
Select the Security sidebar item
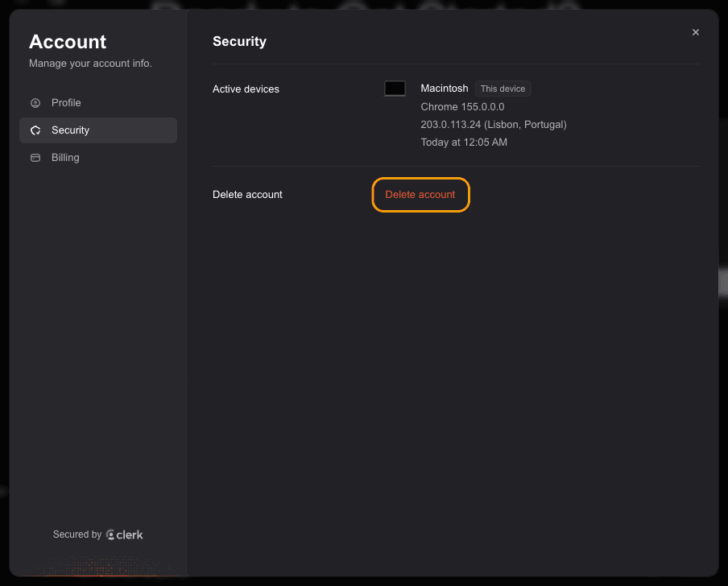click(98, 130)
